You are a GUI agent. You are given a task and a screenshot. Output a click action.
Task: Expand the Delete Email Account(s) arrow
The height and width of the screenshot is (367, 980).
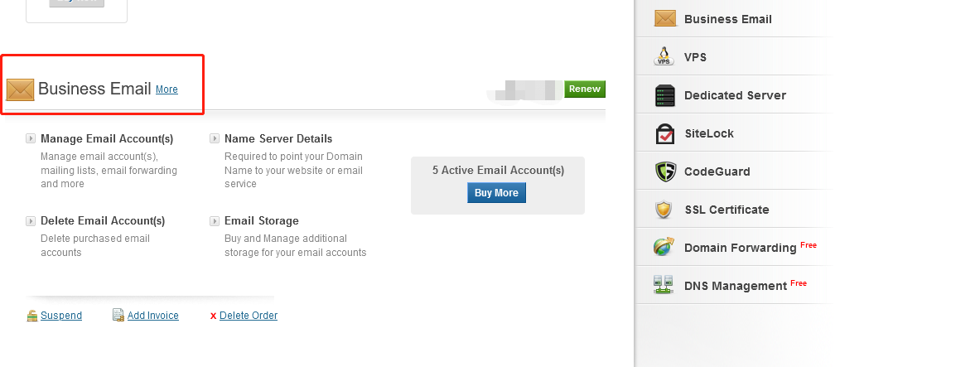pos(31,220)
